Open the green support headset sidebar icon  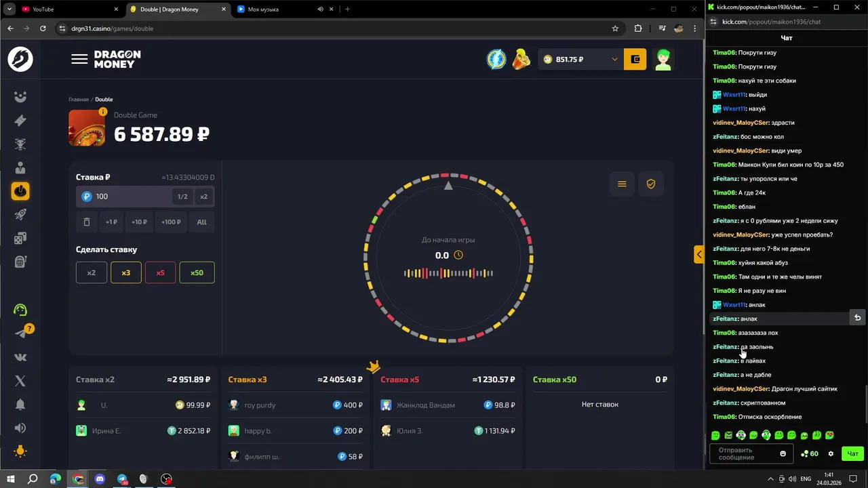point(20,310)
